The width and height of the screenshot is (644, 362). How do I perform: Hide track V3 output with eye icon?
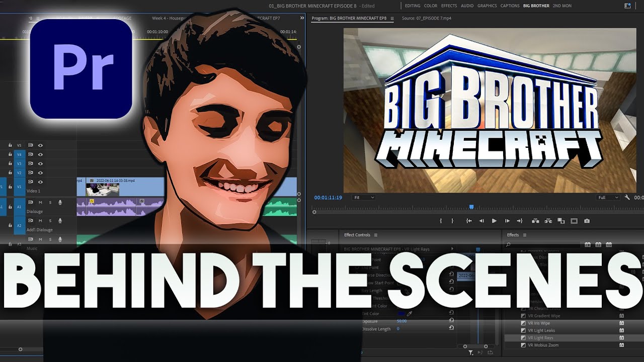tap(40, 163)
